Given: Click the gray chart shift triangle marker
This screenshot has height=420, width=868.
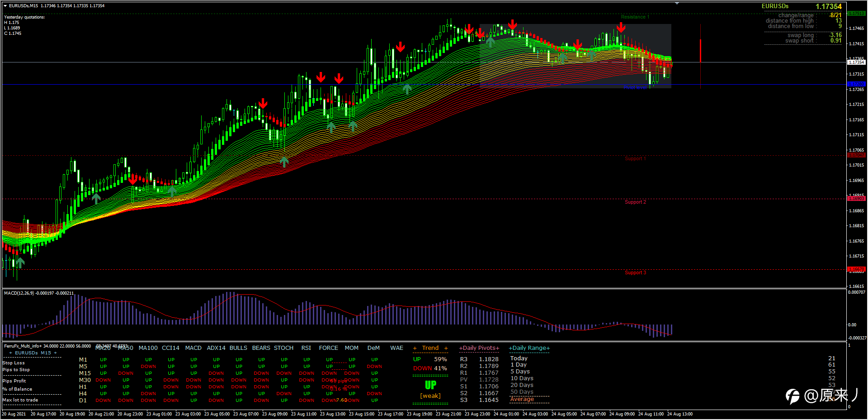Looking at the screenshot, I should tap(677, 3).
